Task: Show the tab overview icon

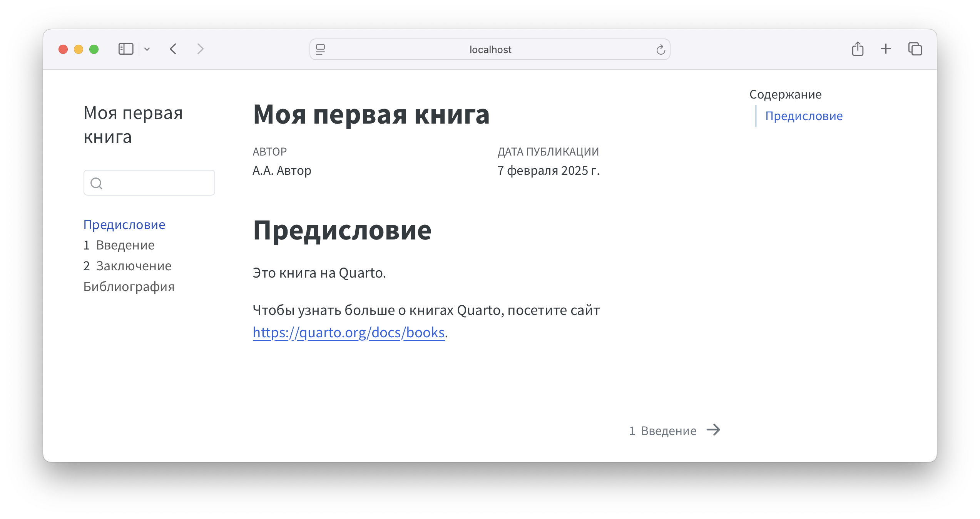Action: (915, 49)
